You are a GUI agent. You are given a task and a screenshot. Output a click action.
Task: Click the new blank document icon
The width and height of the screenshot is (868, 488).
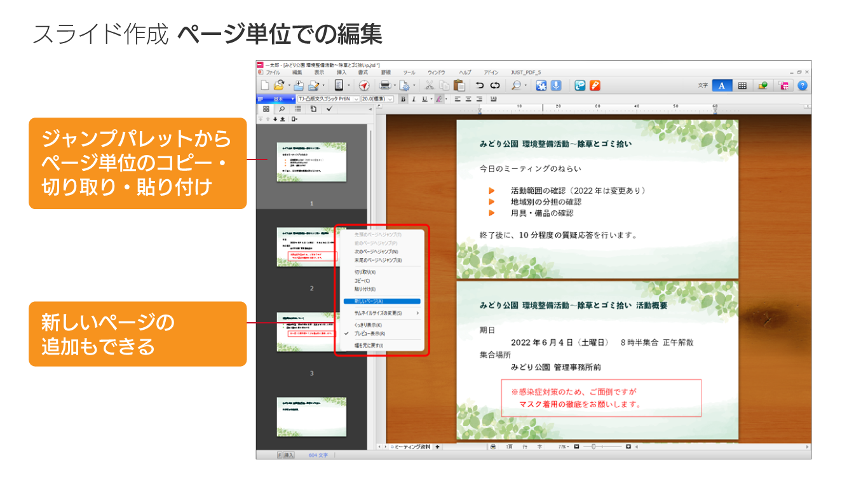coord(265,86)
